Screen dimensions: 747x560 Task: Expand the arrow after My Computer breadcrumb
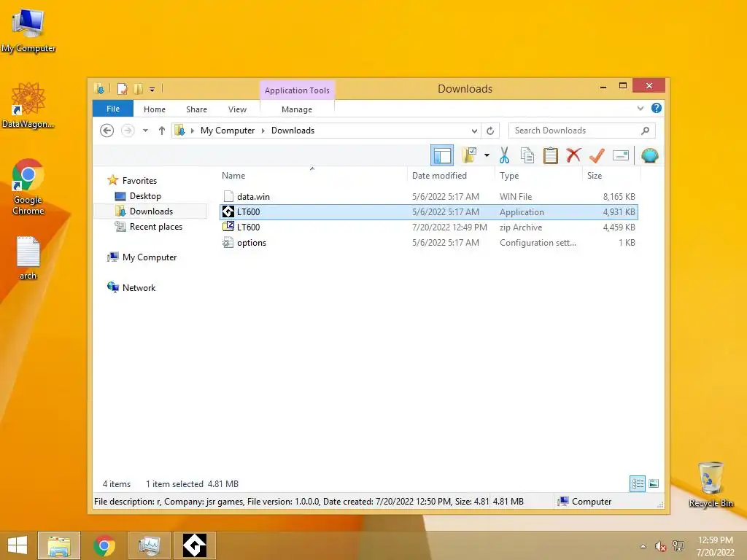pos(263,131)
